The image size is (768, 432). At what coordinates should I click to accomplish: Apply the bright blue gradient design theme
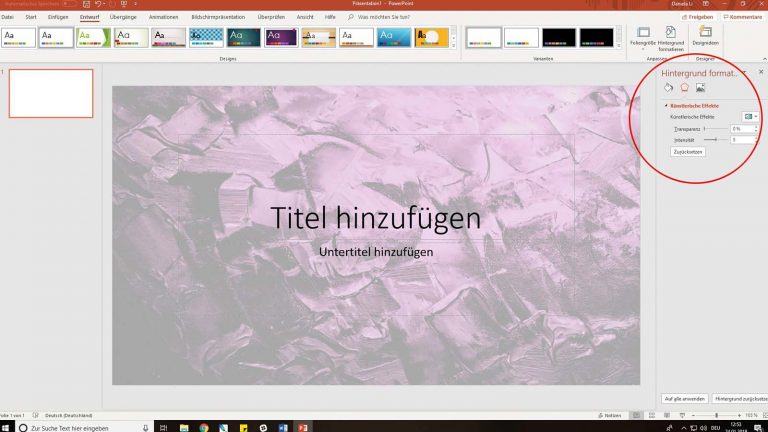394,38
